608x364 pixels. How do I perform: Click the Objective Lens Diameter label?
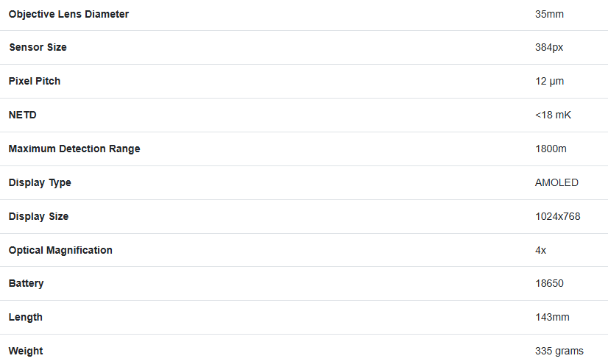click(68, 14)
